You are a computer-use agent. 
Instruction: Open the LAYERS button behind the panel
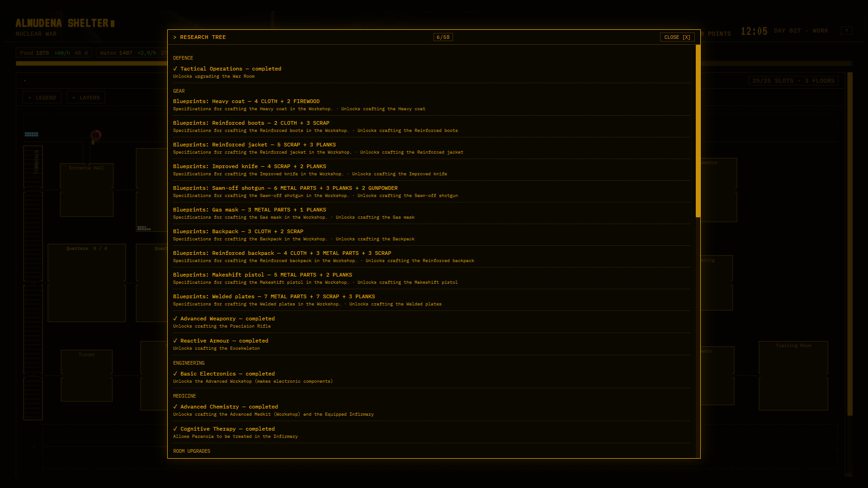[x=86, y=98]
